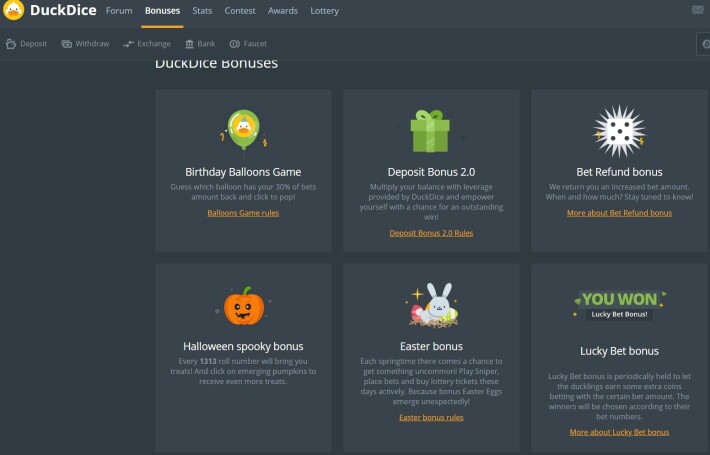
Task: Open the Bank option
Action: pos(200,44)
